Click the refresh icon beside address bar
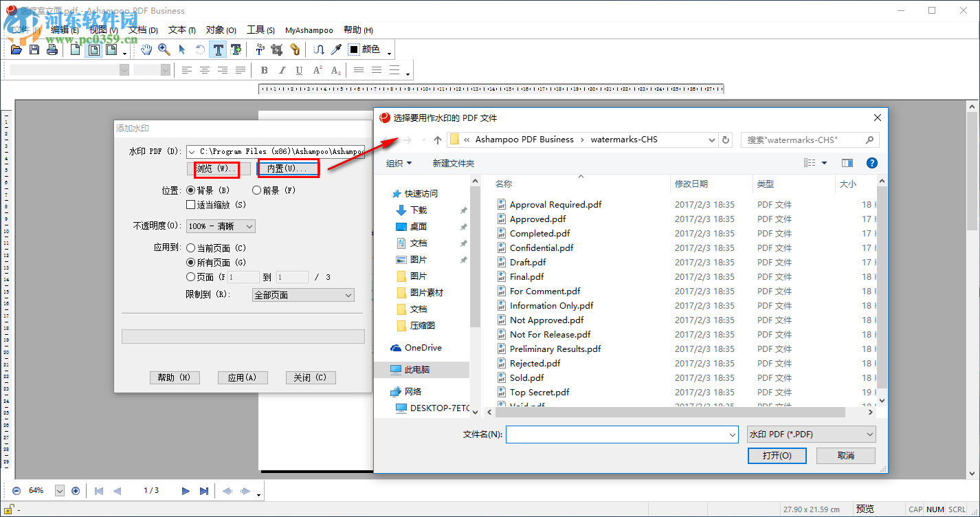Viewport: 980px width, 517px height. (726, 140)
